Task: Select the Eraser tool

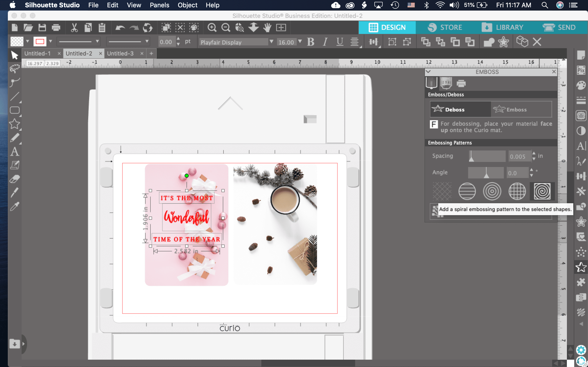Action: [x=14, y=179]
